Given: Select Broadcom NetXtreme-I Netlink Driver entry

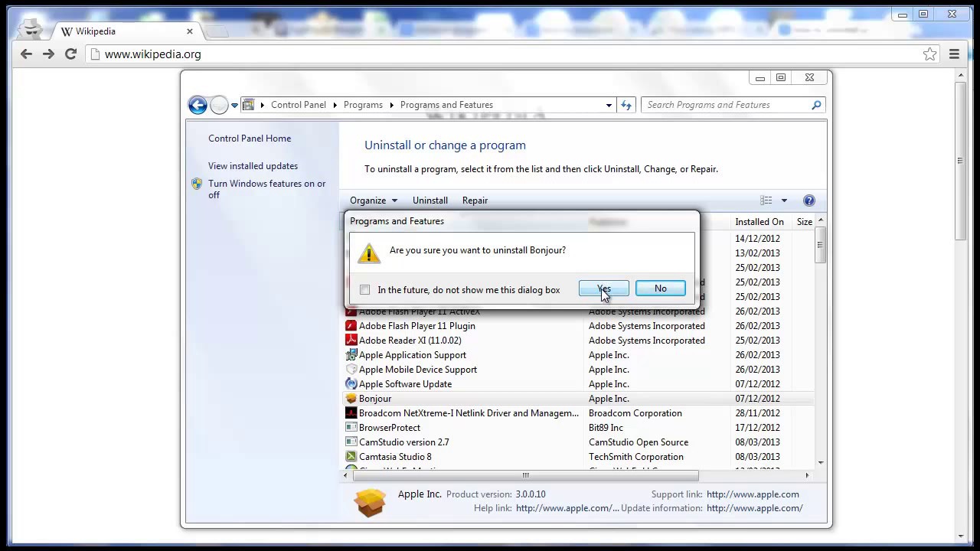Looking at the screenshot, I should point(578,413).
